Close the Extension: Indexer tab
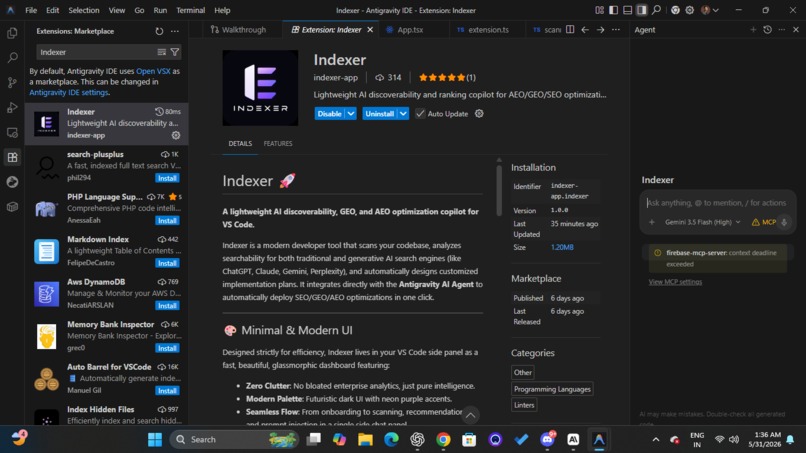 coord(370,30)
